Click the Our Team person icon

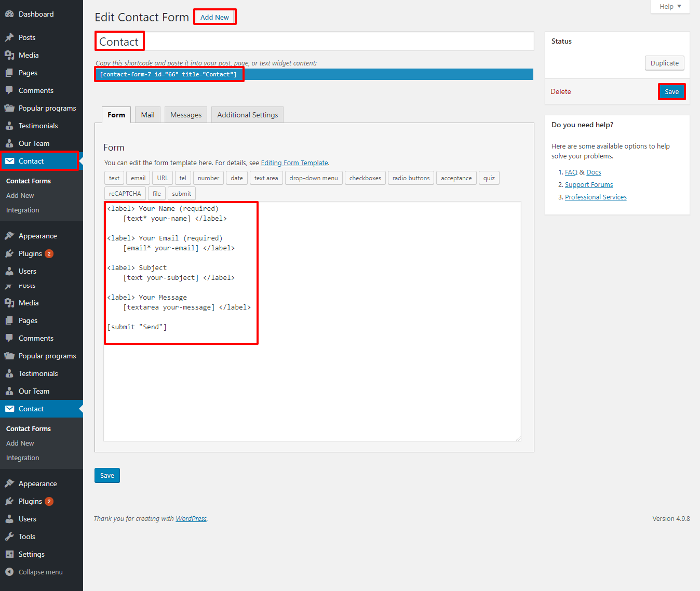coord(9,143)
